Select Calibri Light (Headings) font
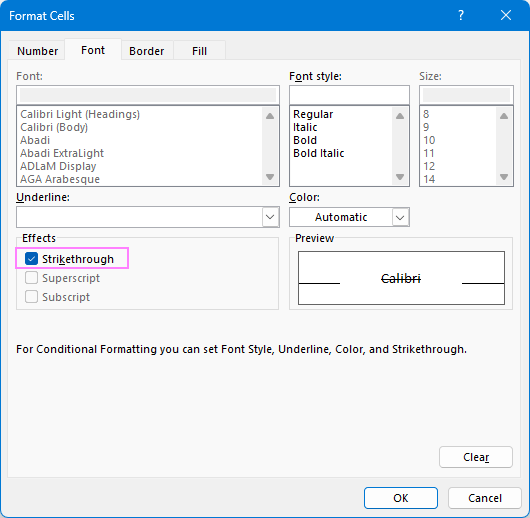Viewport: 530px width, 518px height. click(80, 114)
